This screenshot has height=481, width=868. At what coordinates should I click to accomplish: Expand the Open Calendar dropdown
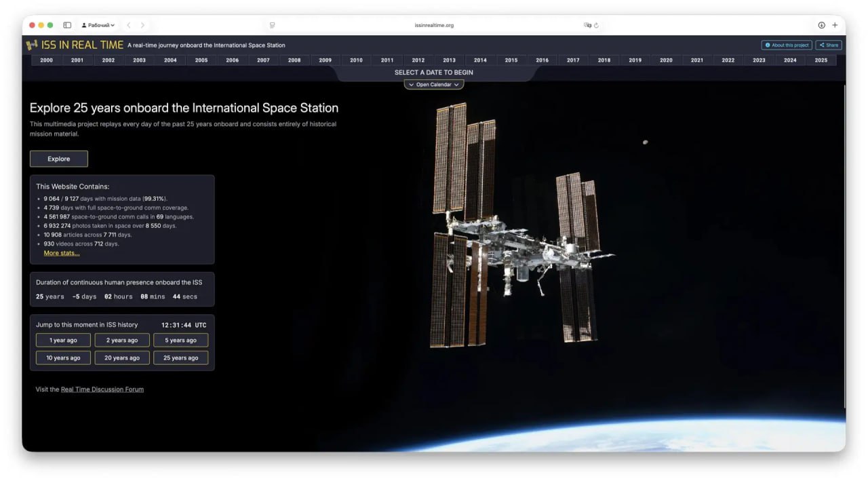(x=434, y=85)
